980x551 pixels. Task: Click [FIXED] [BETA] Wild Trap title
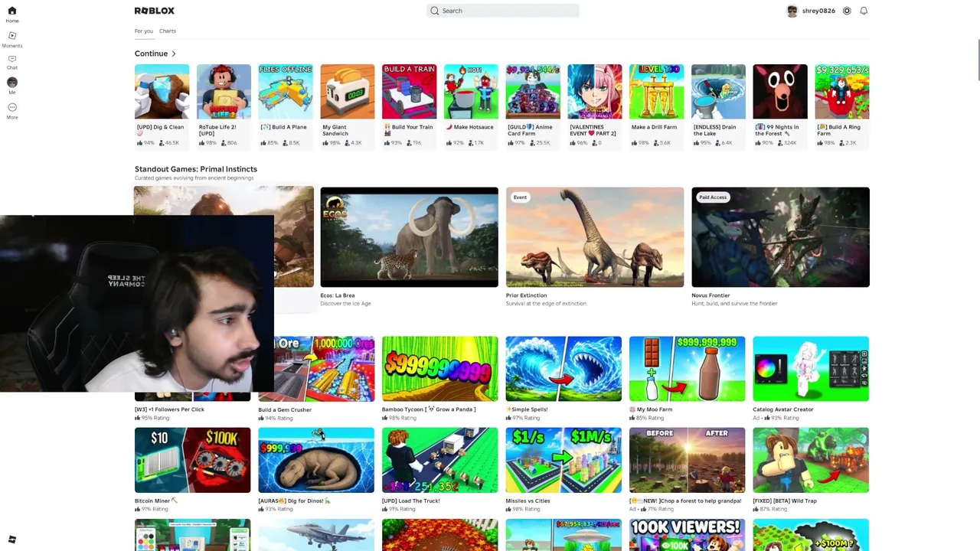pyautogui.click(x=785, y=500)
